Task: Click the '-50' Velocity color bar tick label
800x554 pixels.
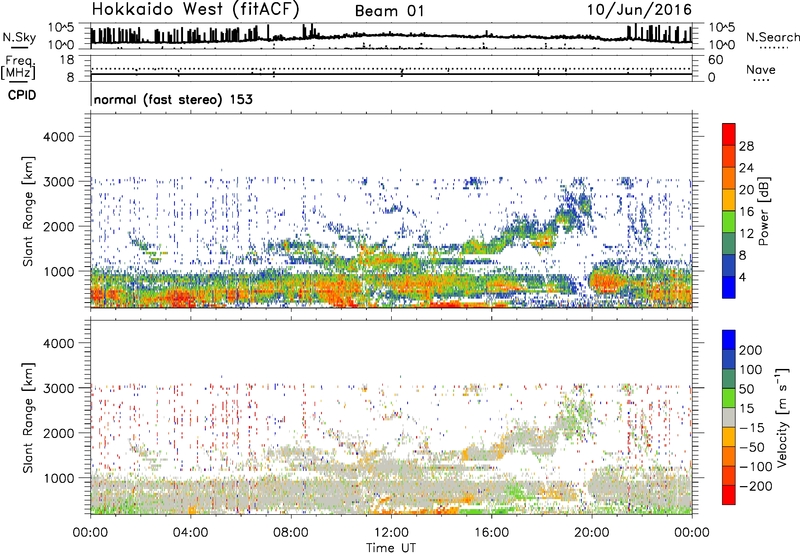Action: click(x=752, y=447)
